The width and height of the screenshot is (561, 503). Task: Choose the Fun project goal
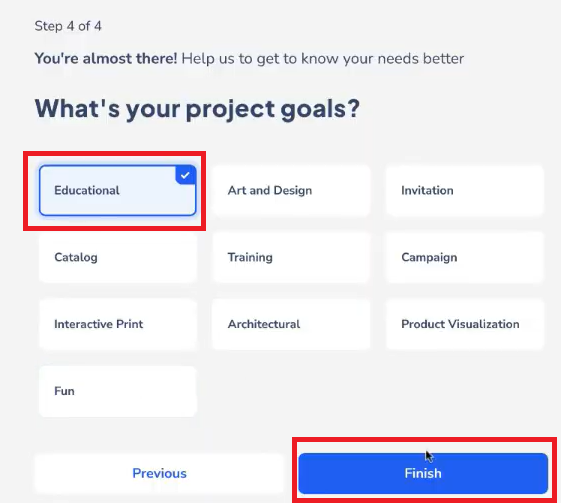point(118,391)
